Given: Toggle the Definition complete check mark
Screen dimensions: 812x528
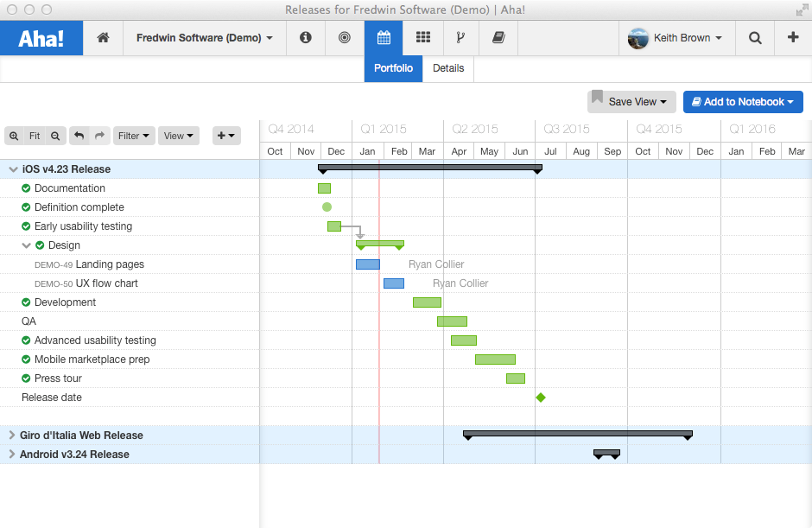Looking at the screenshot, I should coord(26,207).
